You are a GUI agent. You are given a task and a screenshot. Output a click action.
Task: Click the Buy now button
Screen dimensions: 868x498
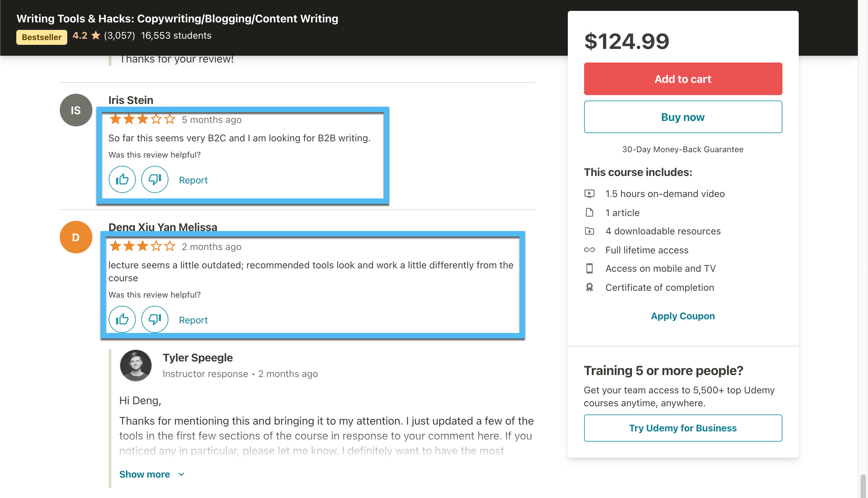(683, 117)
